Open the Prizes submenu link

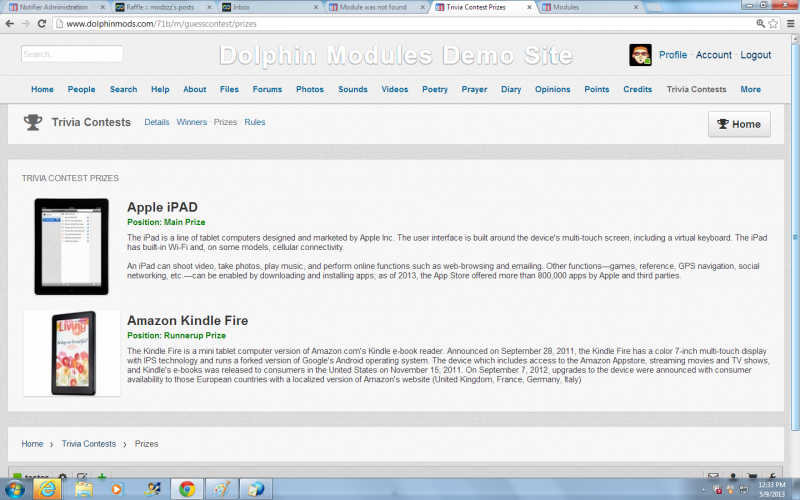tap(225, 122)
